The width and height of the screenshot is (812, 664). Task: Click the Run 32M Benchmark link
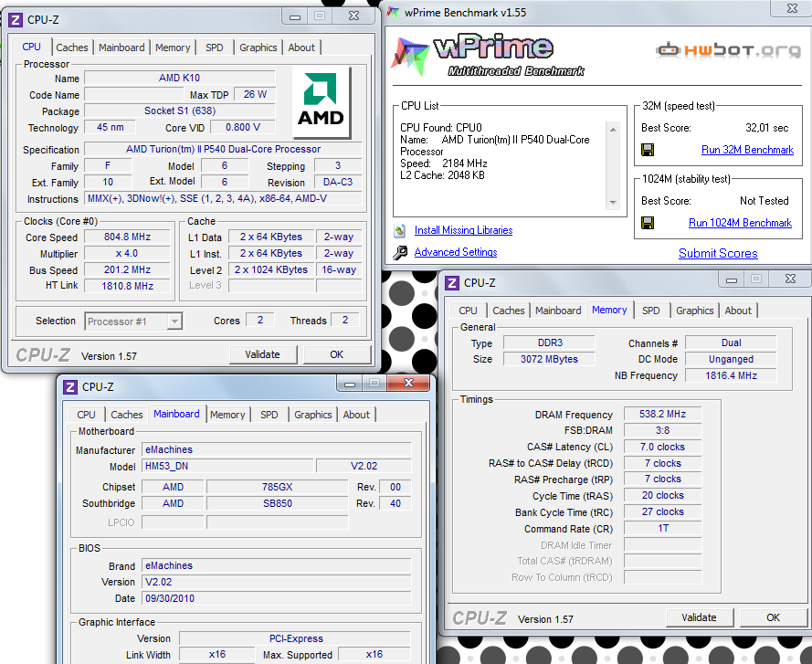[x=747, y=150]
